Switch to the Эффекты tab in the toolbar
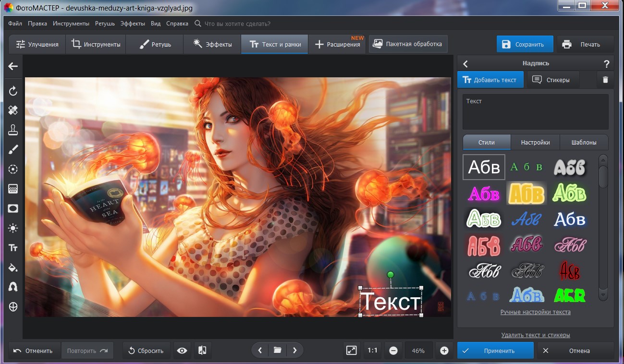Viewport: 624px width, 364px height. (212, 44)
